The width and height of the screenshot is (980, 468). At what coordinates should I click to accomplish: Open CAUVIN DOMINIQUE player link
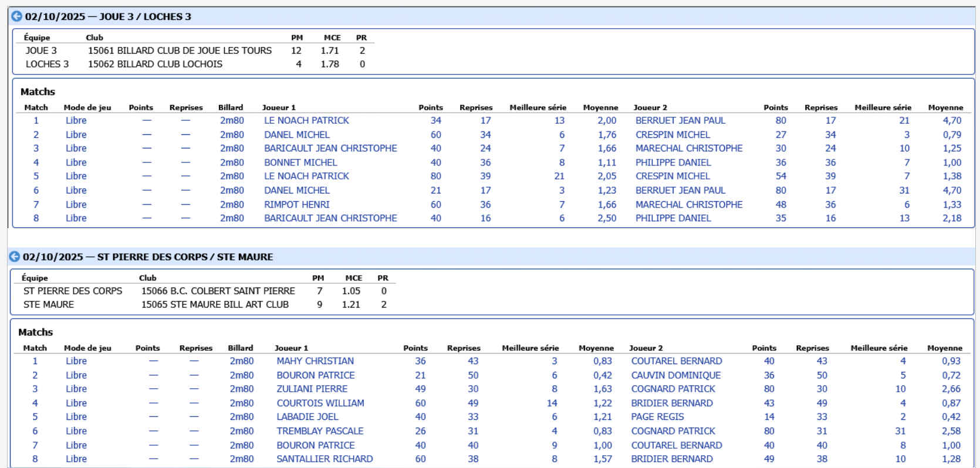pyautogui.click(x=675, y=375)
